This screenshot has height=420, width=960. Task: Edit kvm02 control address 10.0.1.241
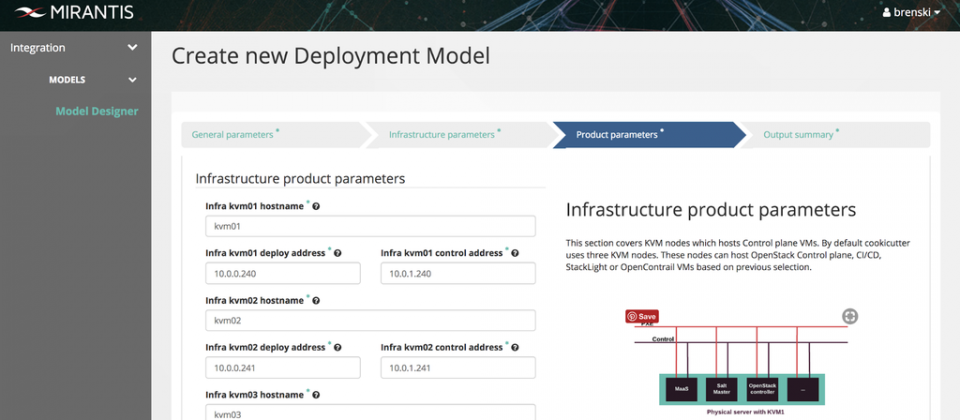[x=458, y=368]
